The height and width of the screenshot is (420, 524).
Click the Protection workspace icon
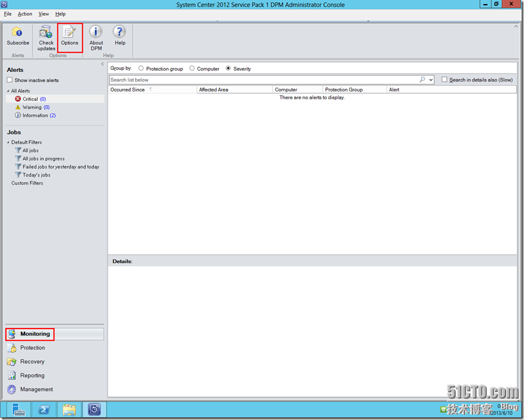tap(12, 348)
